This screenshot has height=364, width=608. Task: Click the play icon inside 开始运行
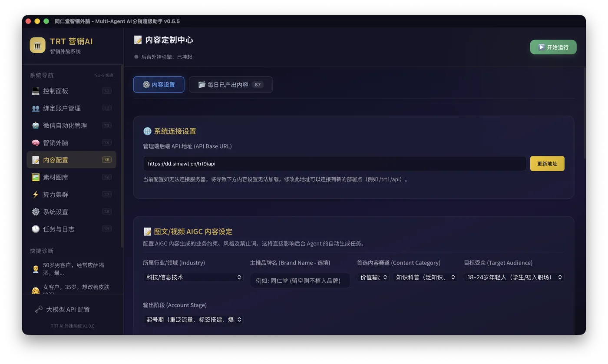pyautogui.click(x=542, y=47)
